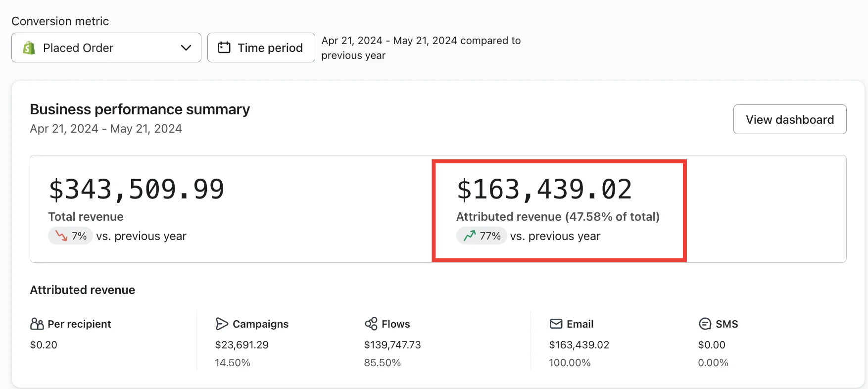Click the Campaigns paper plane icon
868x389 pixels.
(x=222, y=324)
